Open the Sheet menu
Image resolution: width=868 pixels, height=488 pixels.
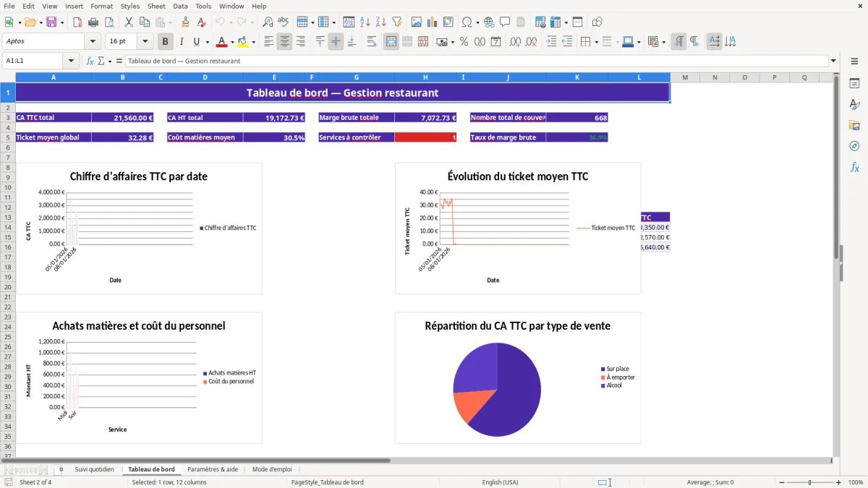click(x=156, y=6)
